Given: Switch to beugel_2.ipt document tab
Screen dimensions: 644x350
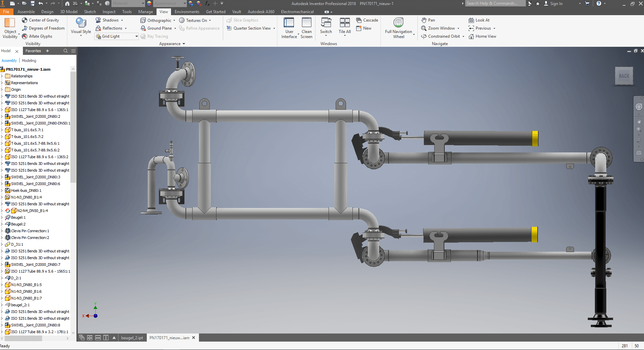Looking at the screenshot, I should [x=132, y=338].
